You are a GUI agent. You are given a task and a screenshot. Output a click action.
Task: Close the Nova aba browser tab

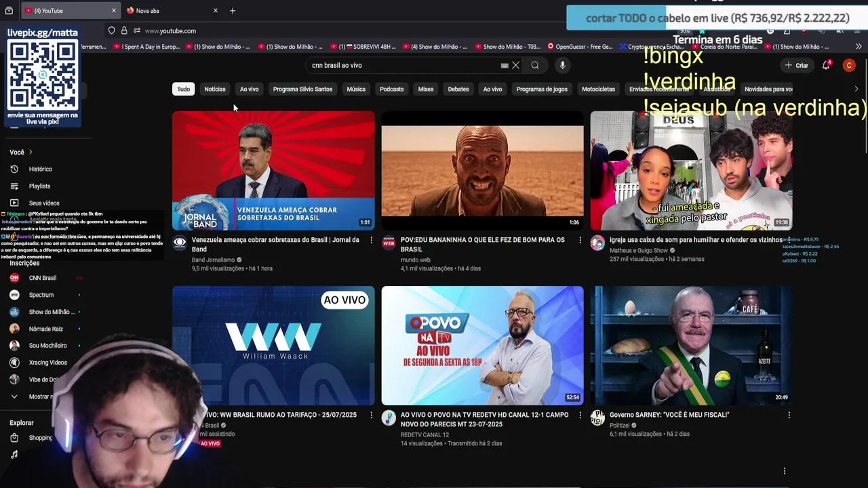pos(216,11)
